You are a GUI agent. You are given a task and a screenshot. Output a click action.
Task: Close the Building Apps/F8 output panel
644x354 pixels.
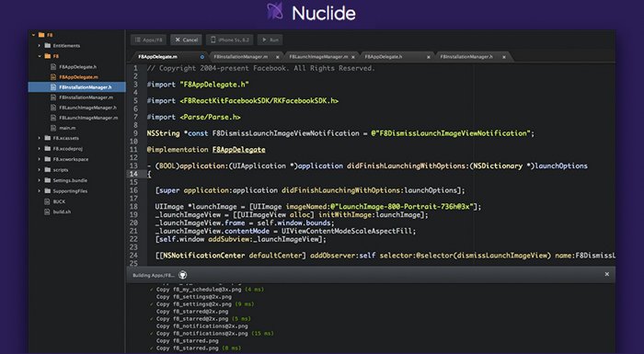click(606, 274)
